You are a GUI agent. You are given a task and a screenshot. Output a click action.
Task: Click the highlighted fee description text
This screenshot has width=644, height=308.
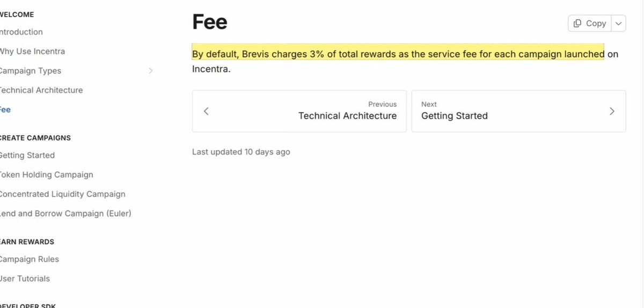coord(398,54)
